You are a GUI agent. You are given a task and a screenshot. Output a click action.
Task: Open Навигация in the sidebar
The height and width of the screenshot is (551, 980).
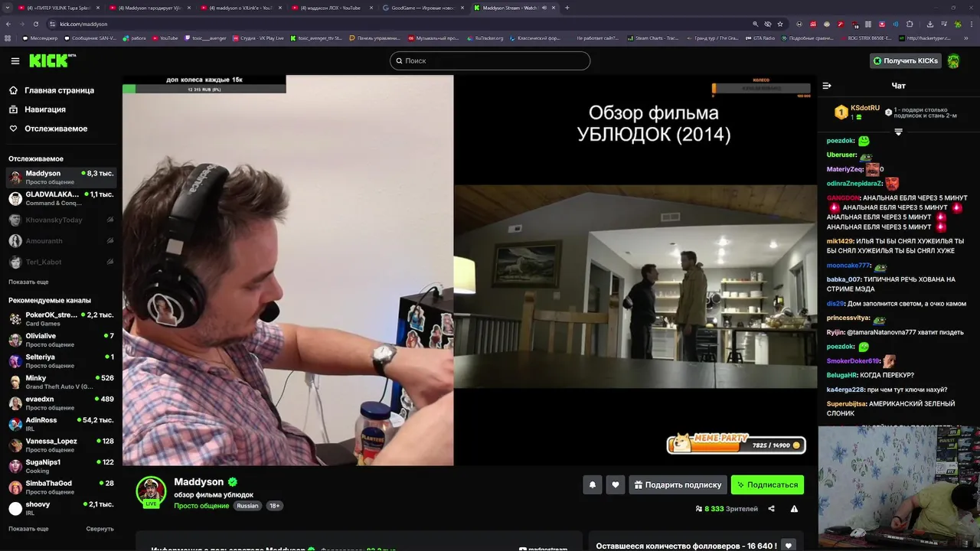38,109
